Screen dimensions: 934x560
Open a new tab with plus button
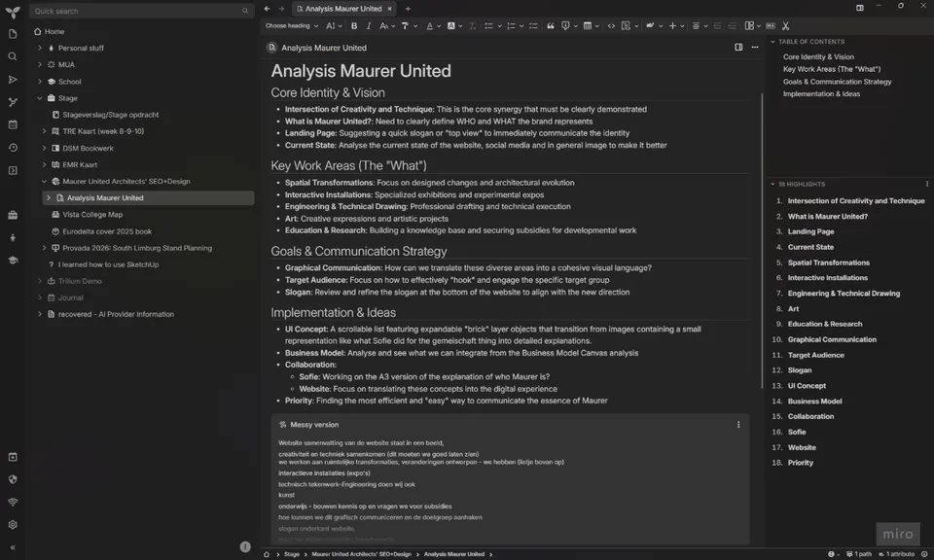[x=408, y=9]
